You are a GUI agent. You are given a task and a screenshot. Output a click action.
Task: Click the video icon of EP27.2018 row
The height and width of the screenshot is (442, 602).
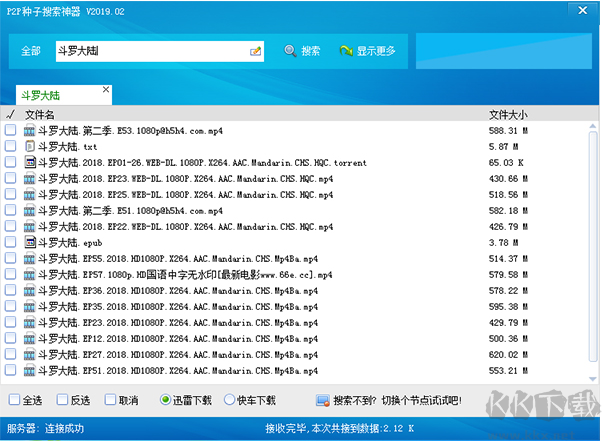[30, 354]
